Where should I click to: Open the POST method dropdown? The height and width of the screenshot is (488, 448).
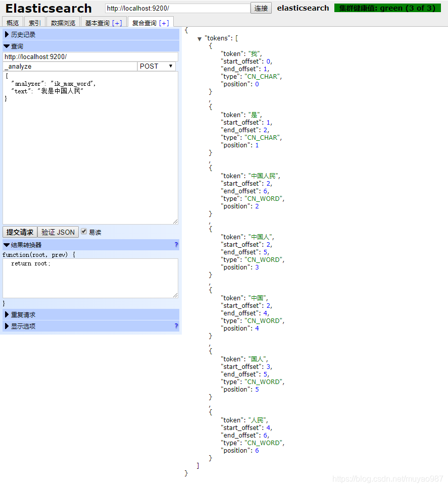pos(157,66)
